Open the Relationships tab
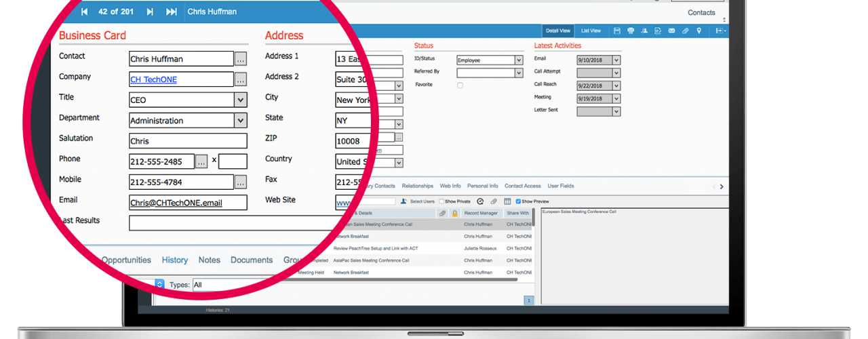 417,186
